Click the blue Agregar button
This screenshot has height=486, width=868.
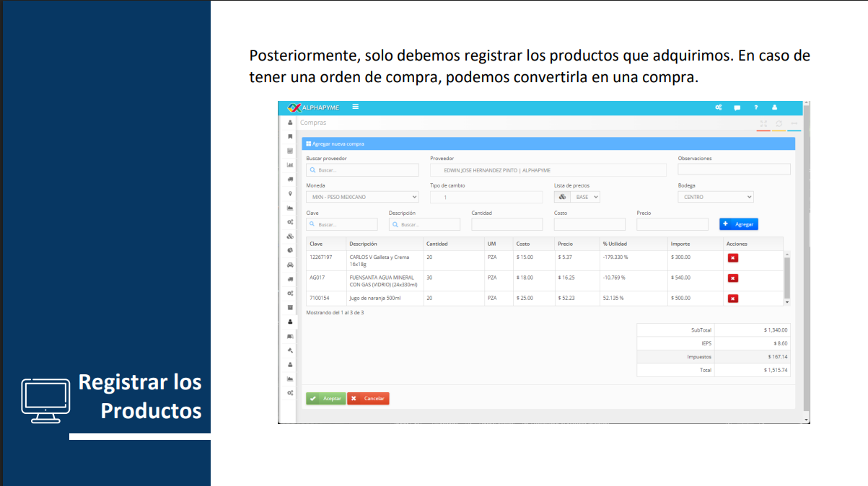(x=738, y=224)
